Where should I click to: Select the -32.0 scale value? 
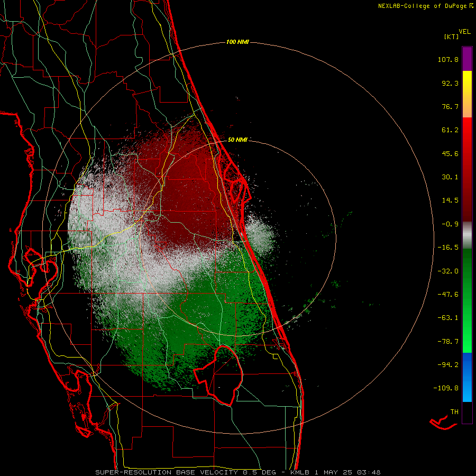click(448, 271)
